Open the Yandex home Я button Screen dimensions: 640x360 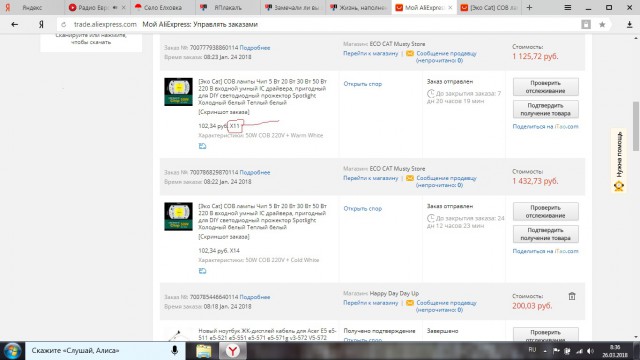click(41, 24)
